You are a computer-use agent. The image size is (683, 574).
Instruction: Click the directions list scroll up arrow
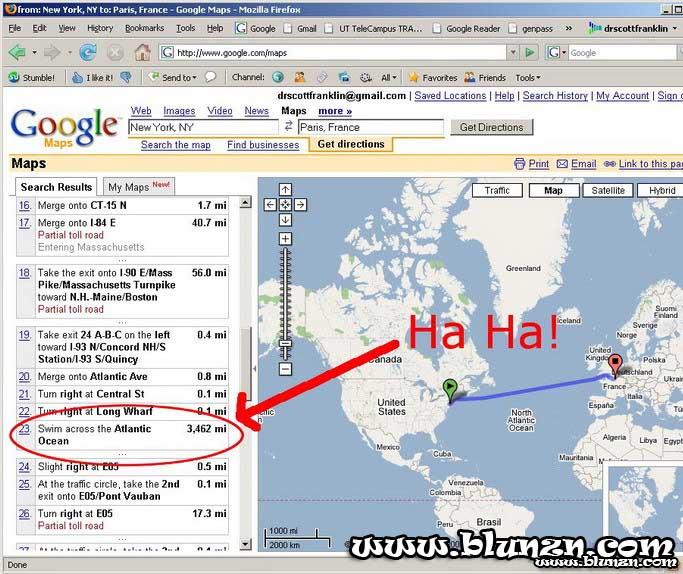[x=245, y=202]
